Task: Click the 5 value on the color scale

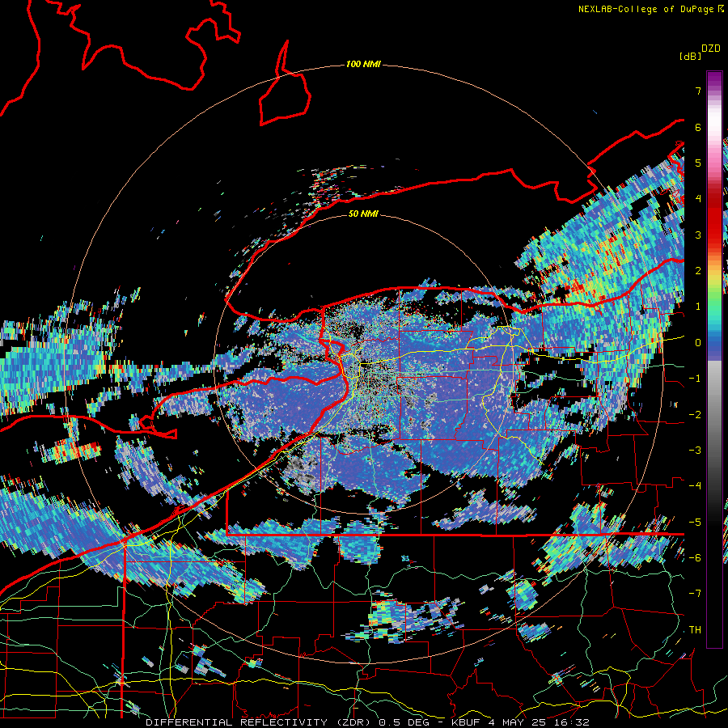Action: point(698,163)
